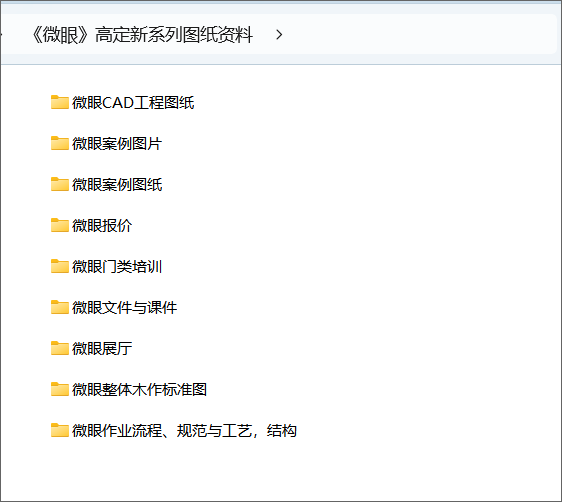Select the folder icon of 微眼门类培训
Viewport: 562px width, 502px height.
click(59, 266)
